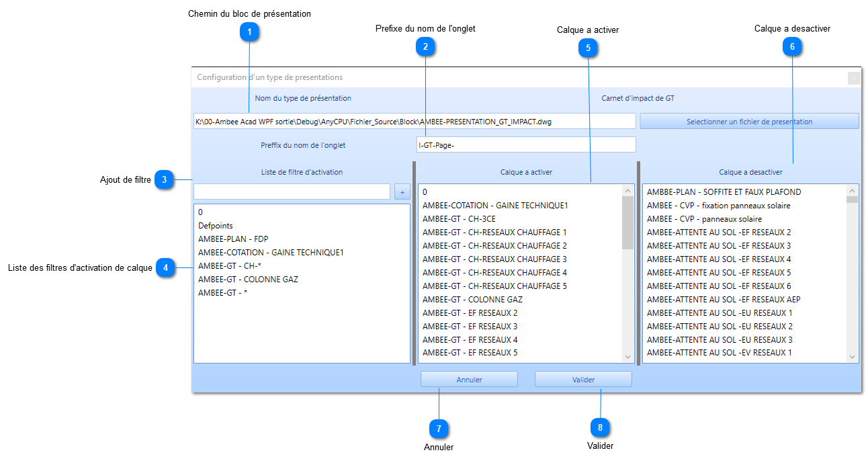Close the configuration dialog window
The width and height of the screenshot is (868, 463).
click(854, 78)
